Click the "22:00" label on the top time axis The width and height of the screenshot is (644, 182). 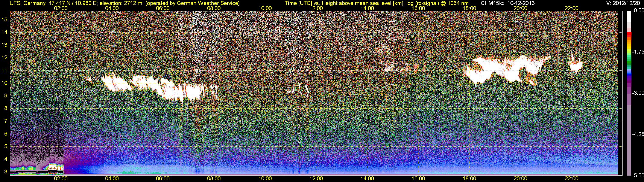tap(571, 8)
